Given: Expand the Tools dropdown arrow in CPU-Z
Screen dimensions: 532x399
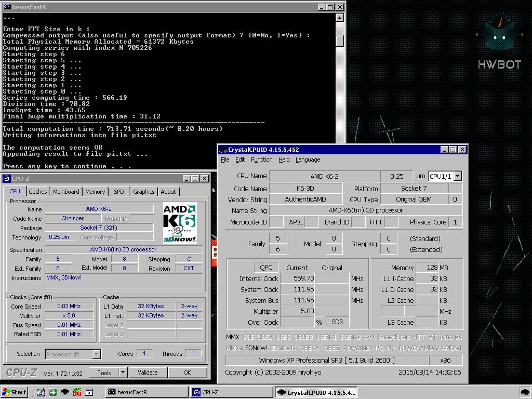Looking at the screenshot, I should 123,373.
